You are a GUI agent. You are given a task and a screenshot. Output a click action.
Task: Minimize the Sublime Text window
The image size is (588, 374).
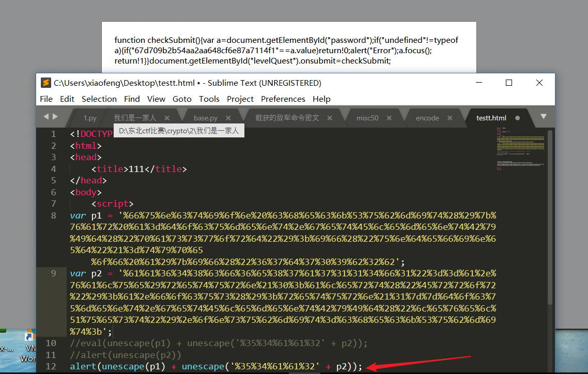pyautogui.click(x=479, y=83)
